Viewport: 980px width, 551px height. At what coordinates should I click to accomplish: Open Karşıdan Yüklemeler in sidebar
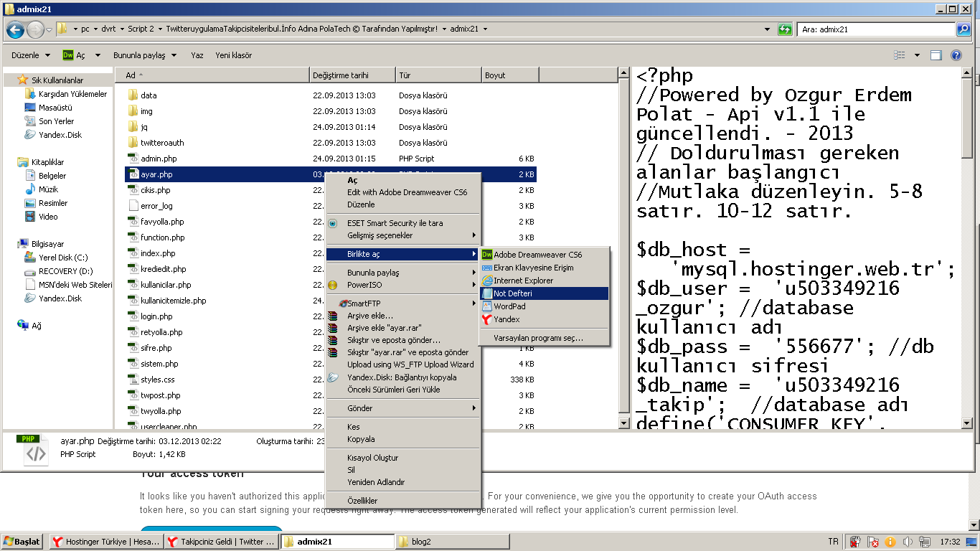(72, 94)
